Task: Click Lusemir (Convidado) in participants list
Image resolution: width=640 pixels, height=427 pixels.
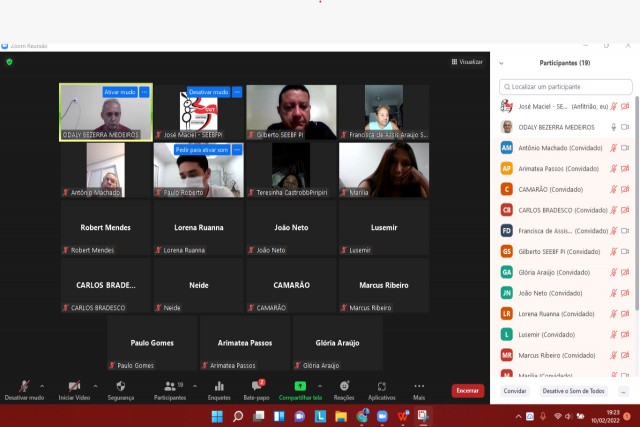Action: (565, 334)
